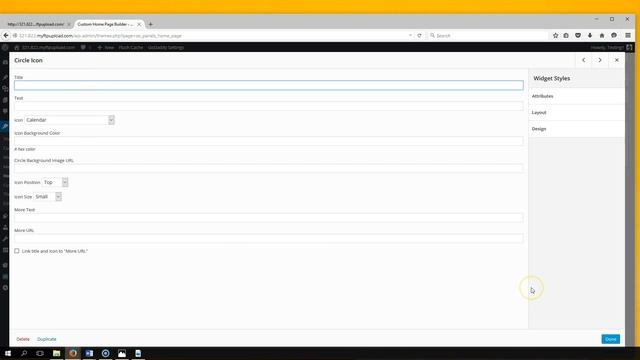This screenshot has height=360, width=640.
Task: Check Link title and icon to More URL
Action: coord(17,251)
